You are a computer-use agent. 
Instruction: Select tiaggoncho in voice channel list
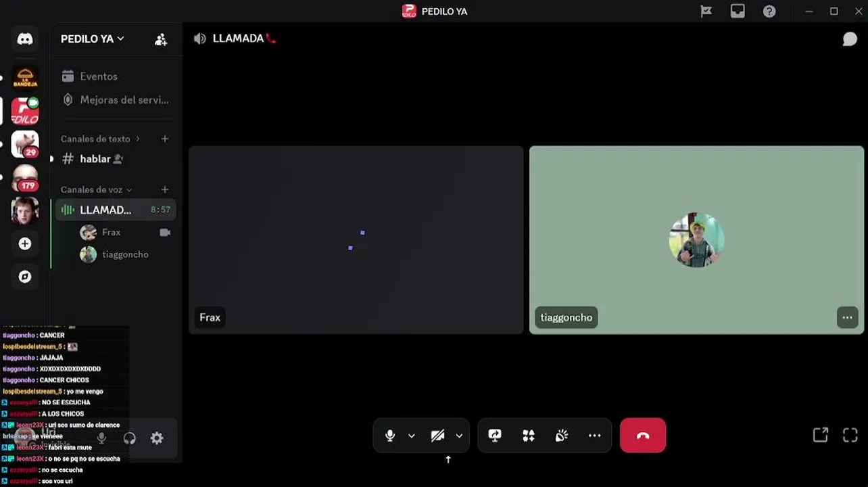click(x=125, y=254)
